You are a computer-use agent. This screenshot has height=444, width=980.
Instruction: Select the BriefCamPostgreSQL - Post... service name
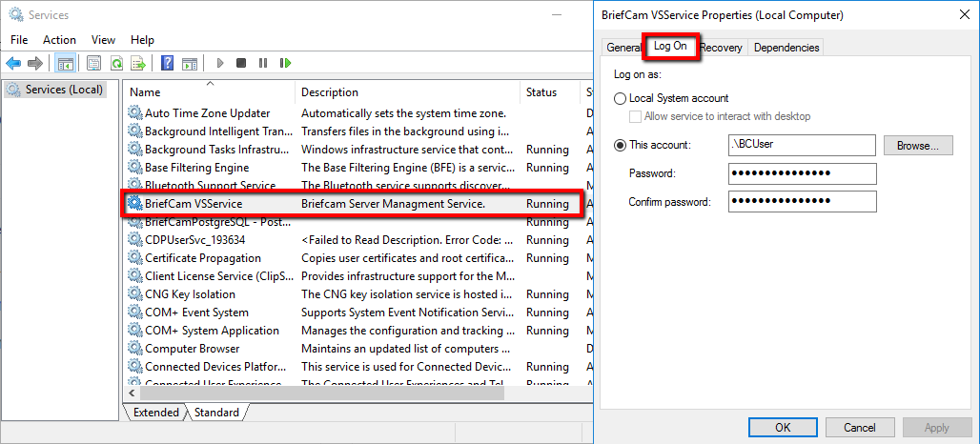(217, 222)
